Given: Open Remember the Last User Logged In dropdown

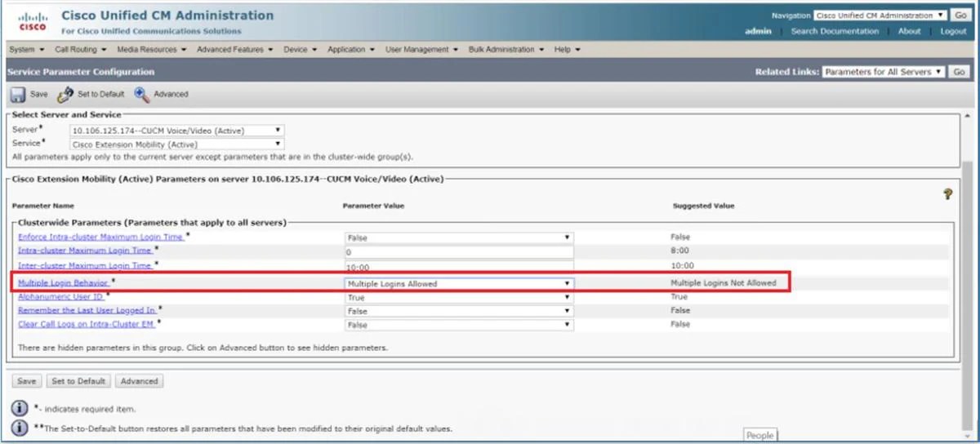Looking at the screenshot, I should [x=459, y=311].
